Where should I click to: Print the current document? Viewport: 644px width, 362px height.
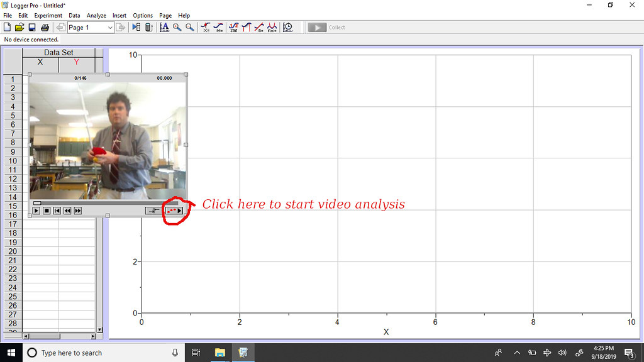coord(44,27)
